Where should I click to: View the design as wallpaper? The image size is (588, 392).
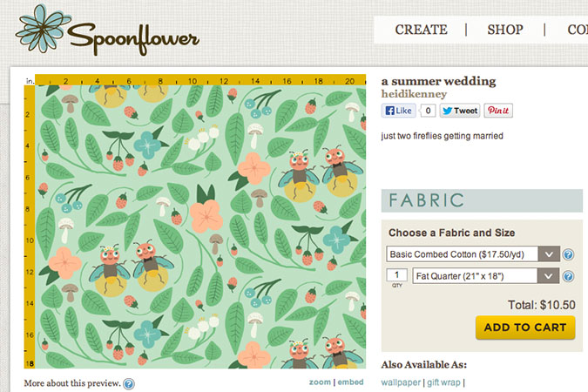coord(401,382)
